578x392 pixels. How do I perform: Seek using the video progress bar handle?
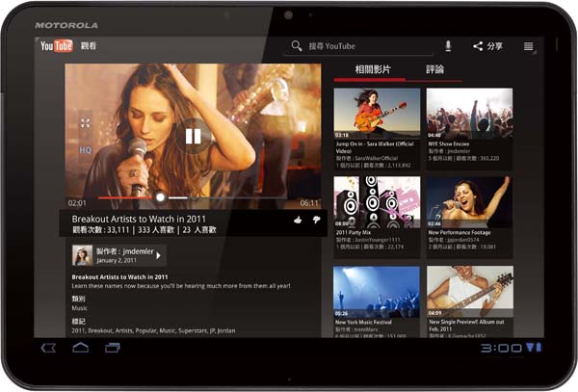coord(161,197)
